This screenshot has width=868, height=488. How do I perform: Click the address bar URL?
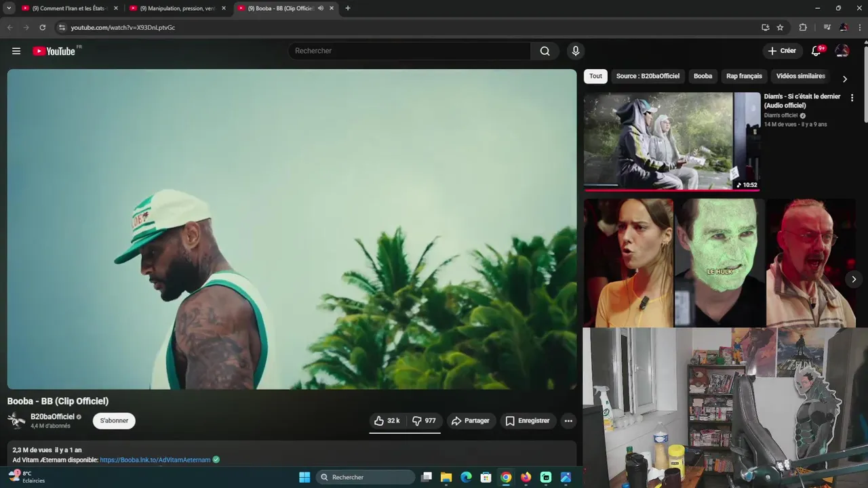[123, 28]
